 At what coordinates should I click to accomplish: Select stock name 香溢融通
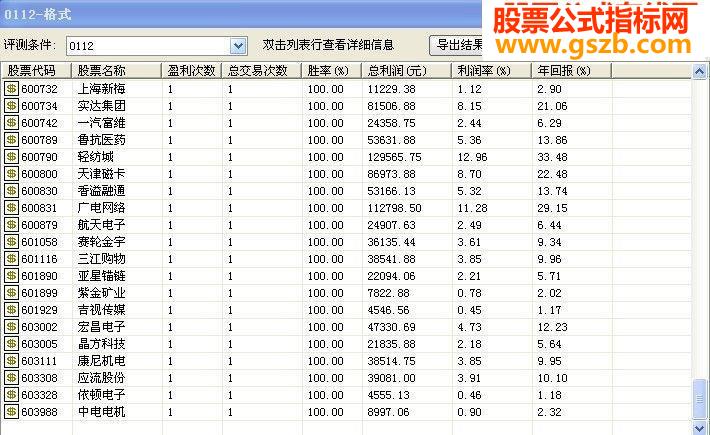coord(101,191)
